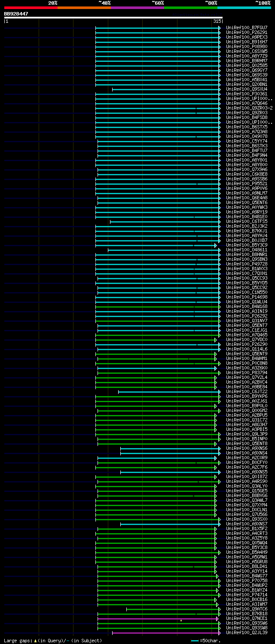Select the UniRef100_P70758 label
The width and height of the screenshot is (275, 644).
click(x=247, y=580)
